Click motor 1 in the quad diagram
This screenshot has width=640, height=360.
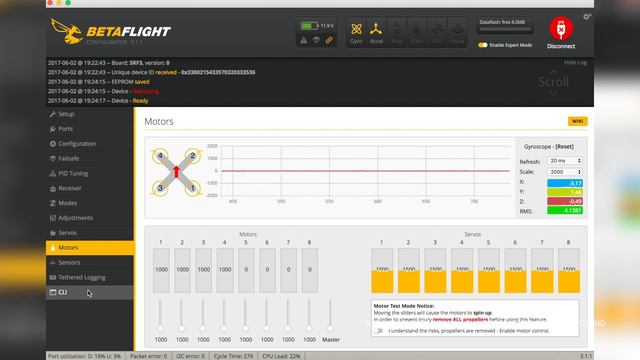point(193,188)
